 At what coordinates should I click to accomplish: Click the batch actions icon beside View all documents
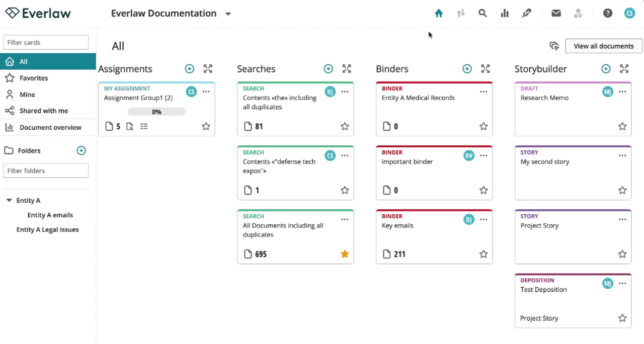[x=554, y=46]
